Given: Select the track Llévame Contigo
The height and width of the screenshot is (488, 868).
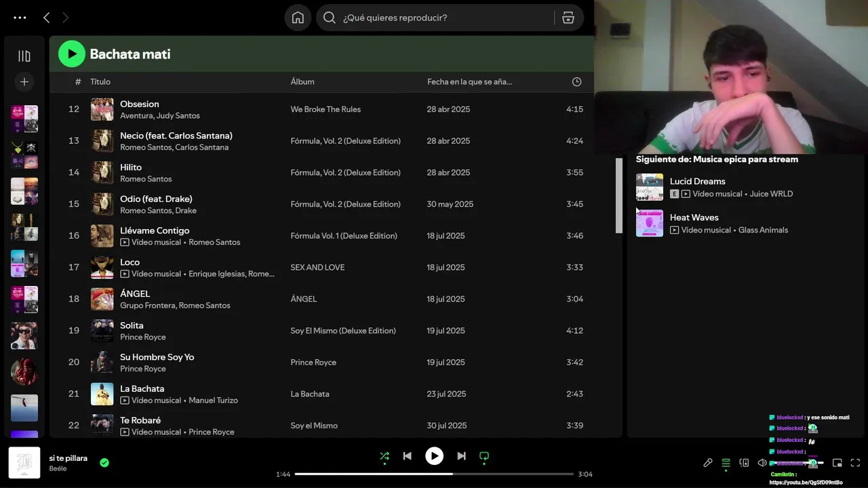Looking at the screenshot, I should (x=155, y=230).
